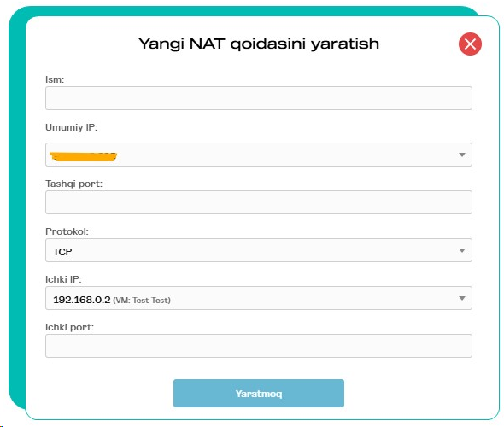Screen dimensions: 504x427
Task: Focus the Ichki port input field
Action: click(x=259, y=346)
